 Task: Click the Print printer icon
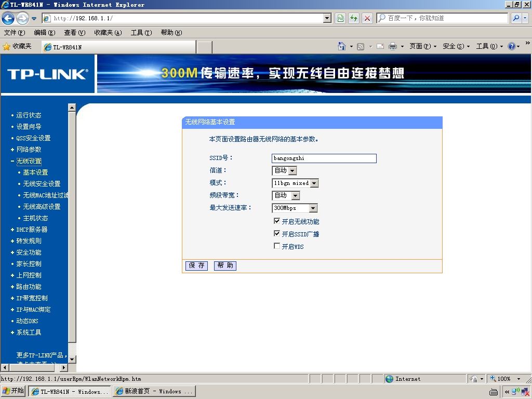(393, 46)
